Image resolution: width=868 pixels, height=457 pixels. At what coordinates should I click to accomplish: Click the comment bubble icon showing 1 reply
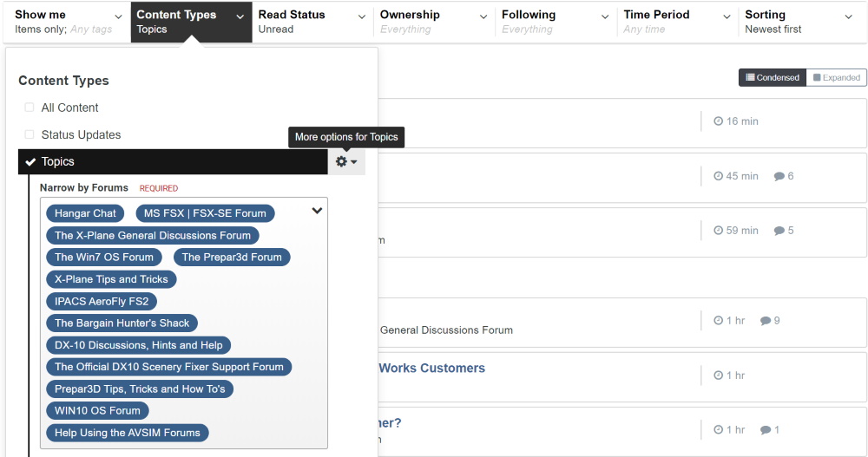pos(766,429)
